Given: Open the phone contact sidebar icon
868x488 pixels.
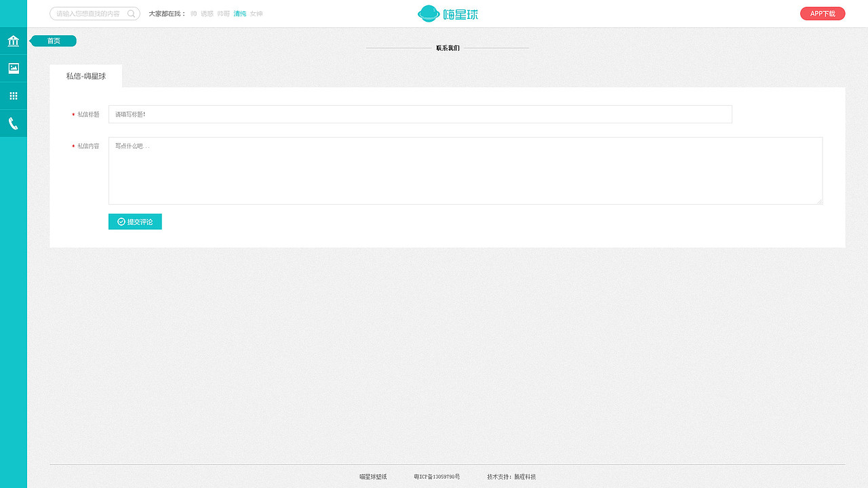Looking at the screenshot, I should [14, 123].
